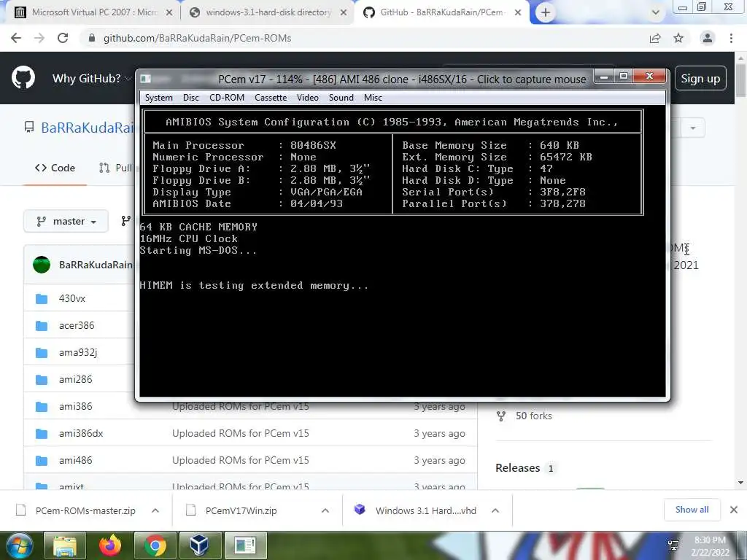The width and height of the screenshot is (747, 560).
Task: Expand Windows 3.1 Hard vhd download options
Action: pyautogui.click(x=495, y=510)
